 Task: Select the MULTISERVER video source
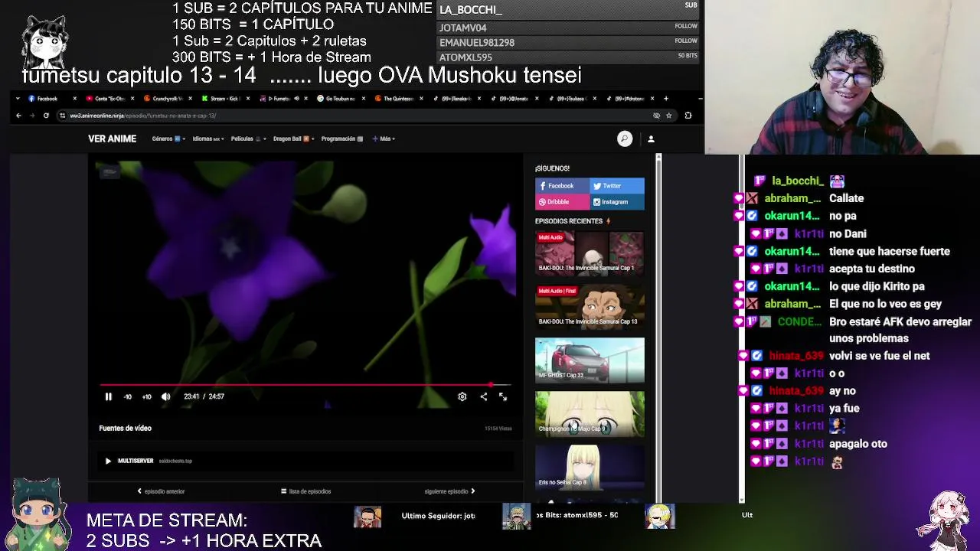[x=306, y=461]
